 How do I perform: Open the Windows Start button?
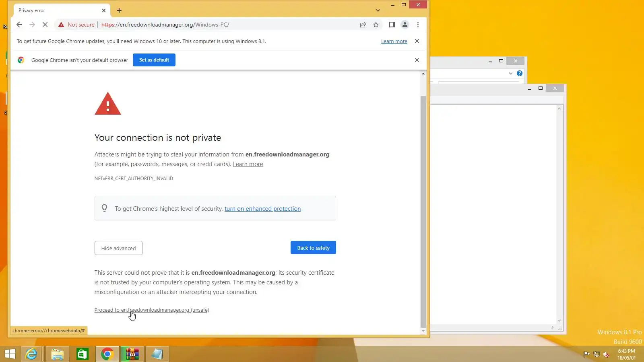(10, 354)
